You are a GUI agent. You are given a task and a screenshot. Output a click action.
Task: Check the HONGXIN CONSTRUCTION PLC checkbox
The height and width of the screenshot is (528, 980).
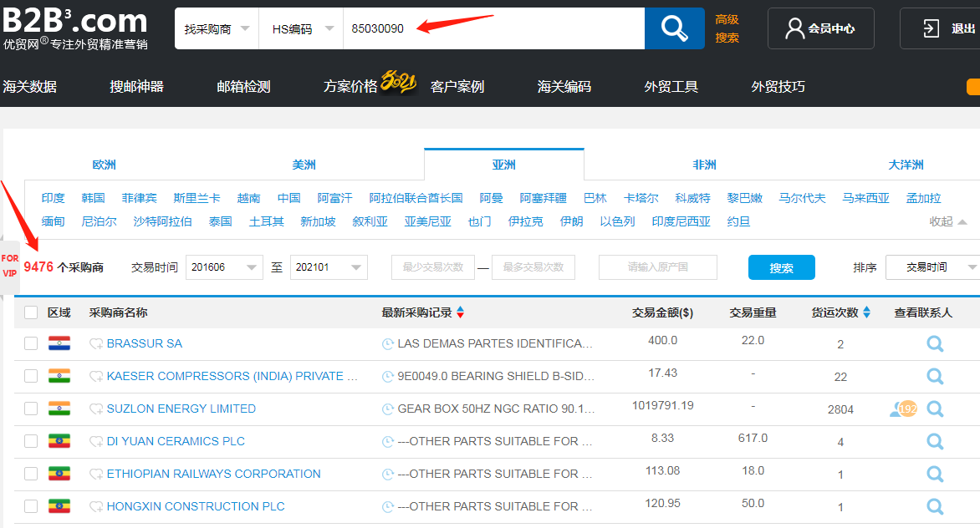[x=31, y=505]
